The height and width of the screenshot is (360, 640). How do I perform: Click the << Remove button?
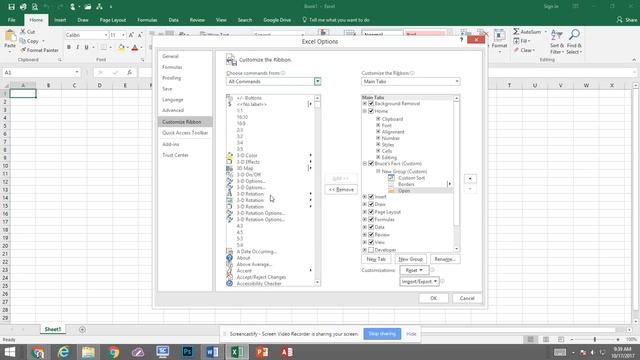click(341, 190)
